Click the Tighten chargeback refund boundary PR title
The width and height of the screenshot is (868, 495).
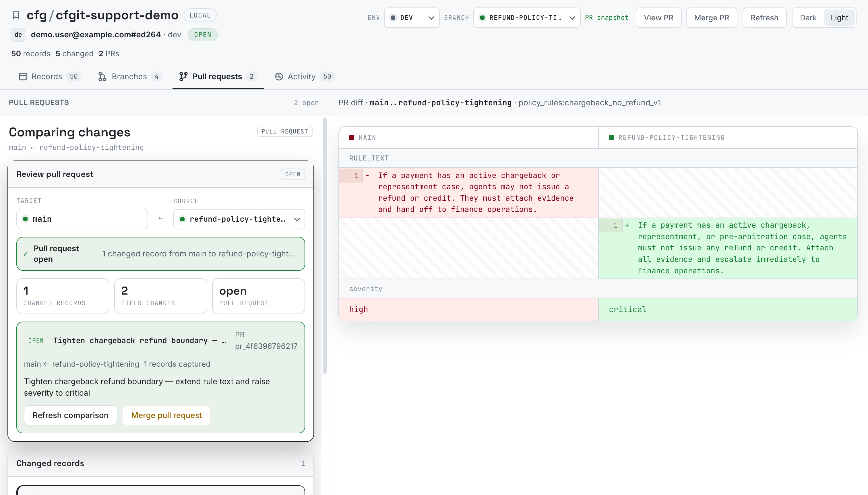coord(139,341)
